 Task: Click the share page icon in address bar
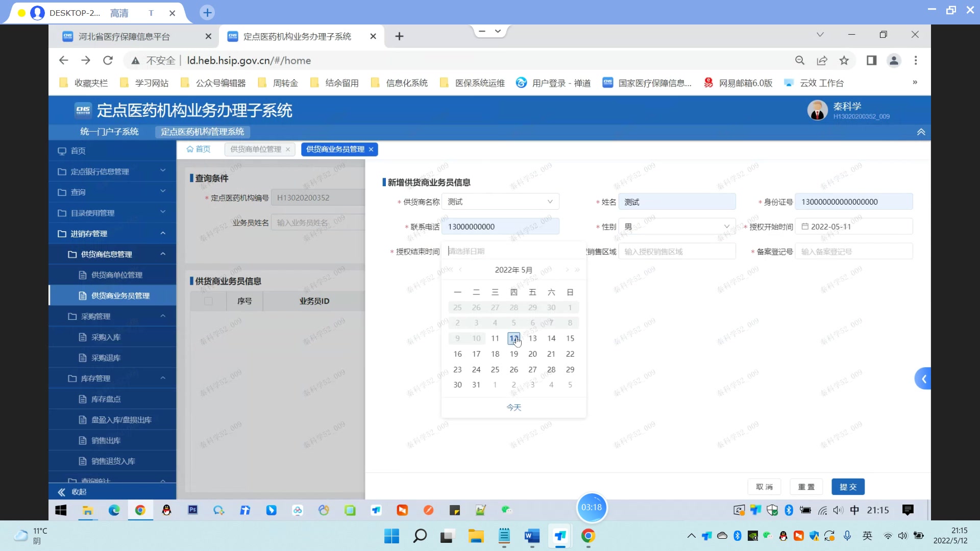click(x=822, y=61)
